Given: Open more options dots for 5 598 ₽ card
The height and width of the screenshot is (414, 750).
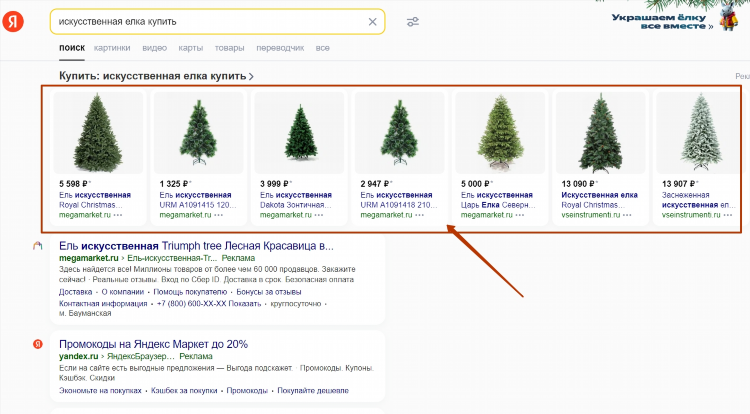Looking at the screenshot, I should 118,215.
